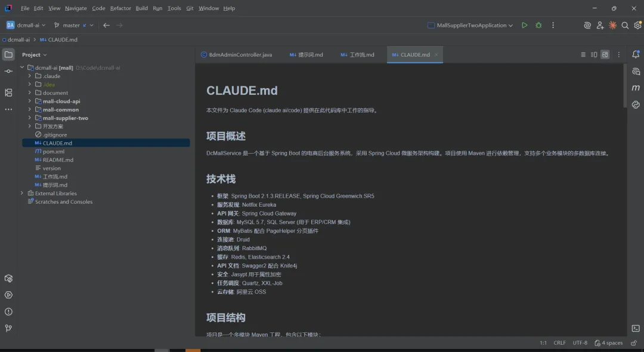This screenshot has width=644, height=352.
Task: Open IDE settings gear
Action: (638, 26)
